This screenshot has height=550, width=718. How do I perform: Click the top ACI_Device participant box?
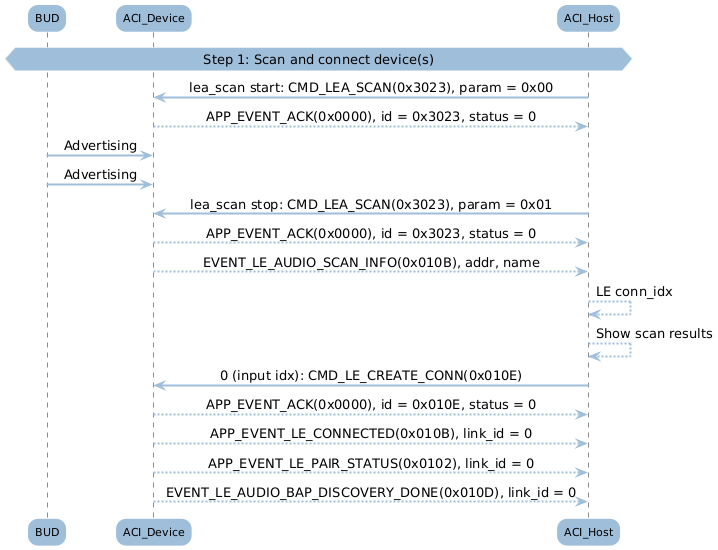(x=153, y=18)
